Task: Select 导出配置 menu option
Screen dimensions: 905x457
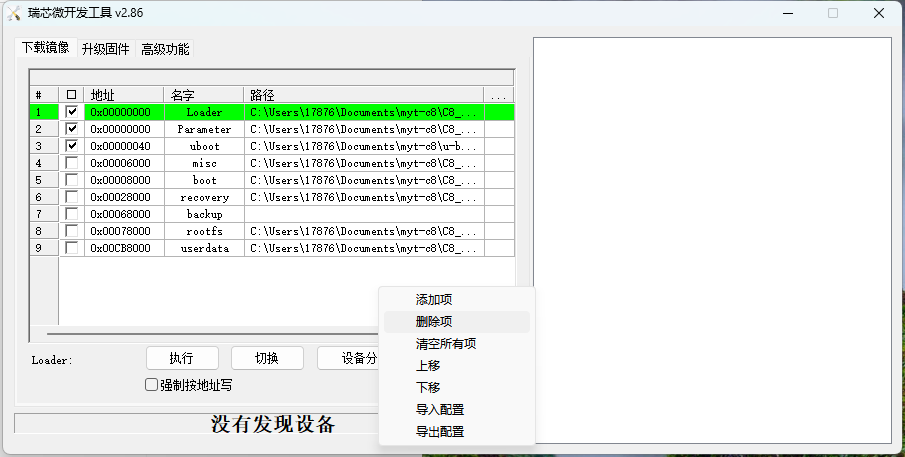Action: click(439, 432)
